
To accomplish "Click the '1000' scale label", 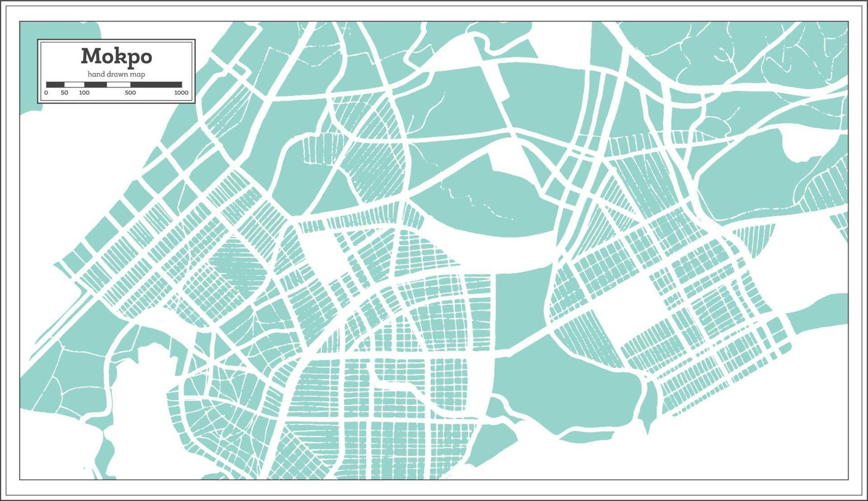I will (x=181, y=93).
